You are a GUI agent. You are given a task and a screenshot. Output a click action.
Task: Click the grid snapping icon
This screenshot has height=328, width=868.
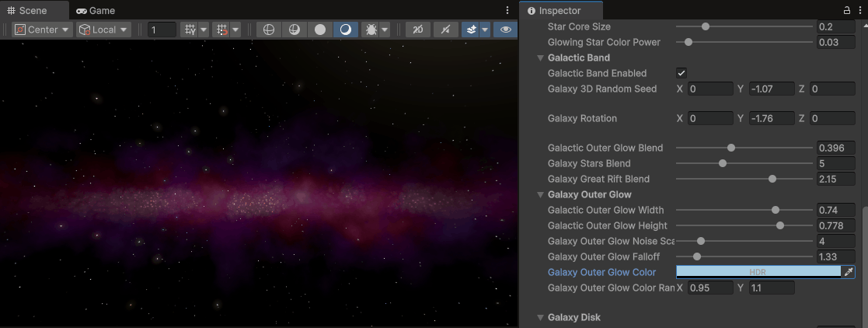pyautogui.click(x=222, y=30)
